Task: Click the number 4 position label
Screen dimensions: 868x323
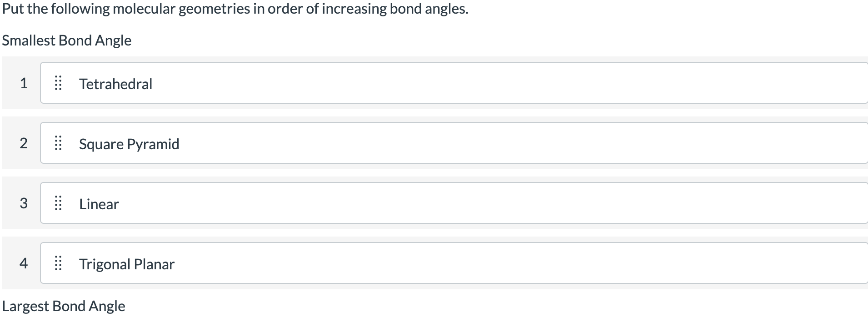Action: point(24,263)
